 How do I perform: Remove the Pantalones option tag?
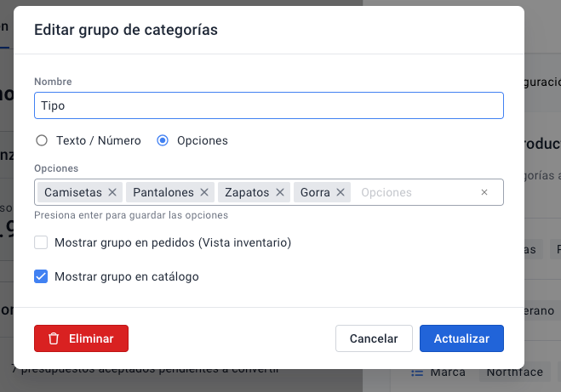pyautogui.click(x=204, y=193)
